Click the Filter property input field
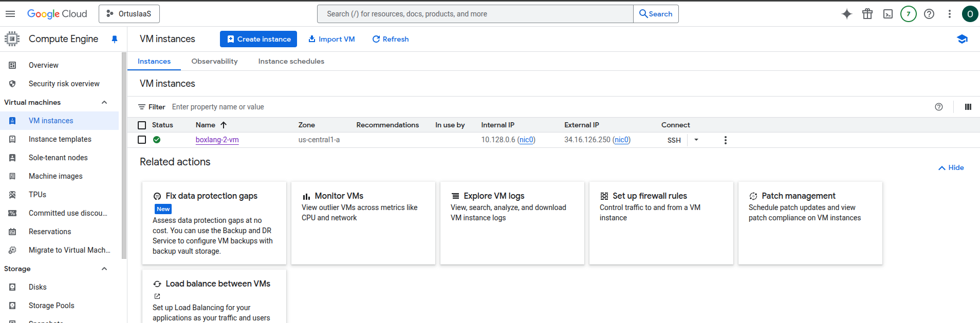Screen dimensions: 980x323 tap(550, 107)
